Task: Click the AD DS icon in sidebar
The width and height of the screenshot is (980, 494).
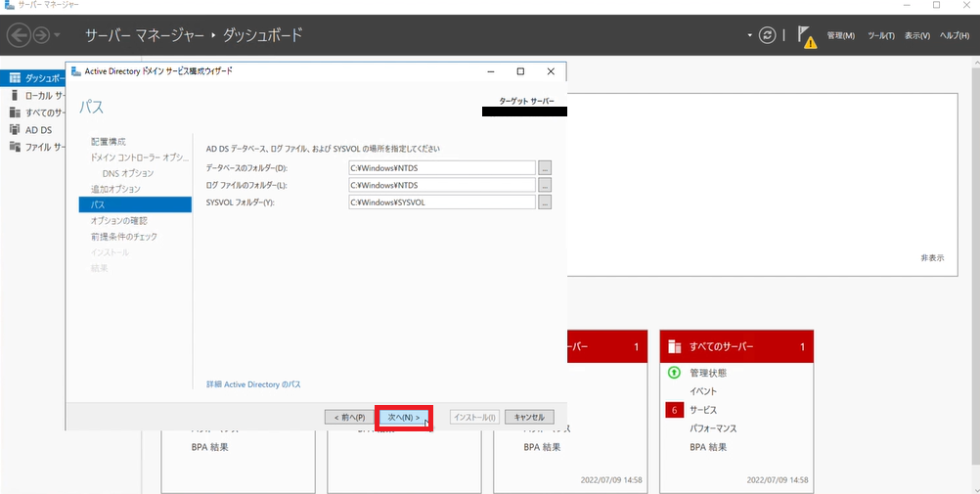Action: pos(15,130)
